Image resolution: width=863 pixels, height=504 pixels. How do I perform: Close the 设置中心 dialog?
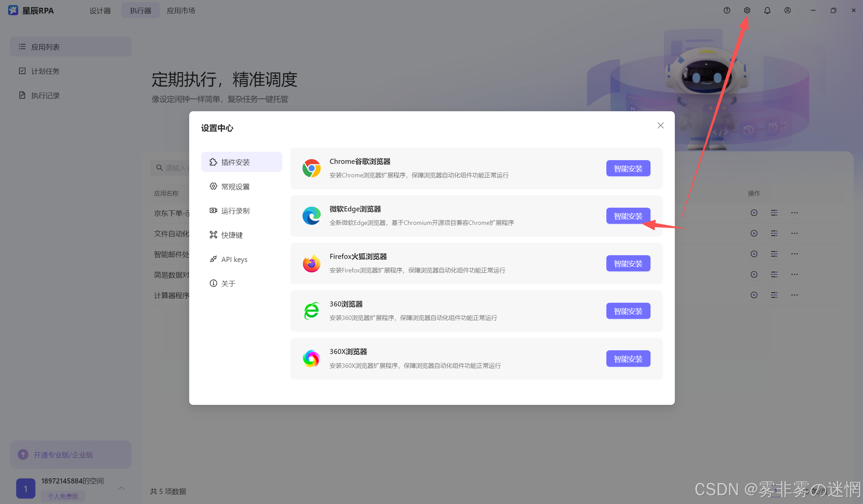[x=660, y=126]
